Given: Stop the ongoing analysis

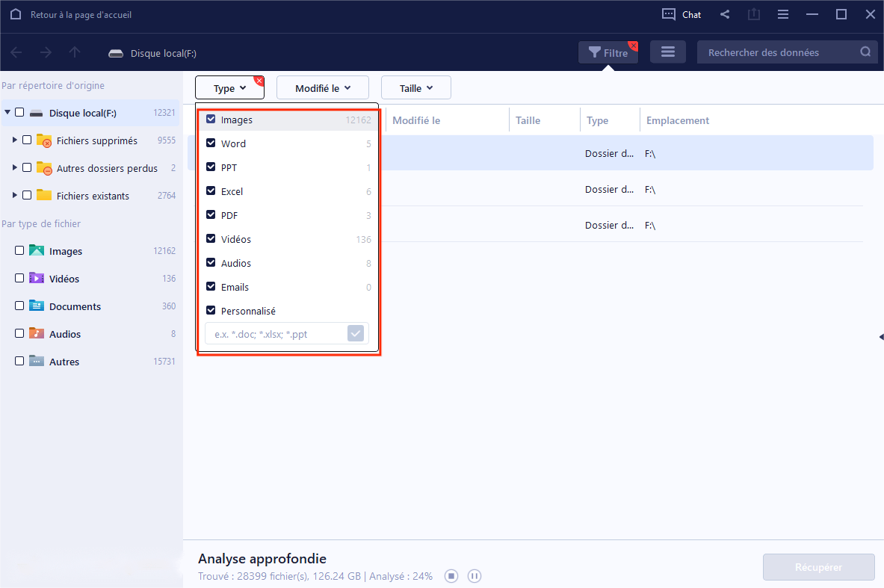Looking at the screenshot, I should point(451,575).
